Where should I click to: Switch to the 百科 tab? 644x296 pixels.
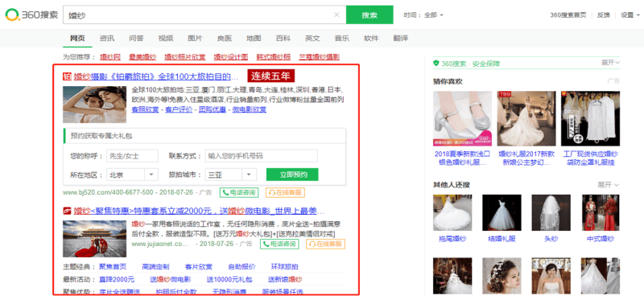click(x=283, y=38)
